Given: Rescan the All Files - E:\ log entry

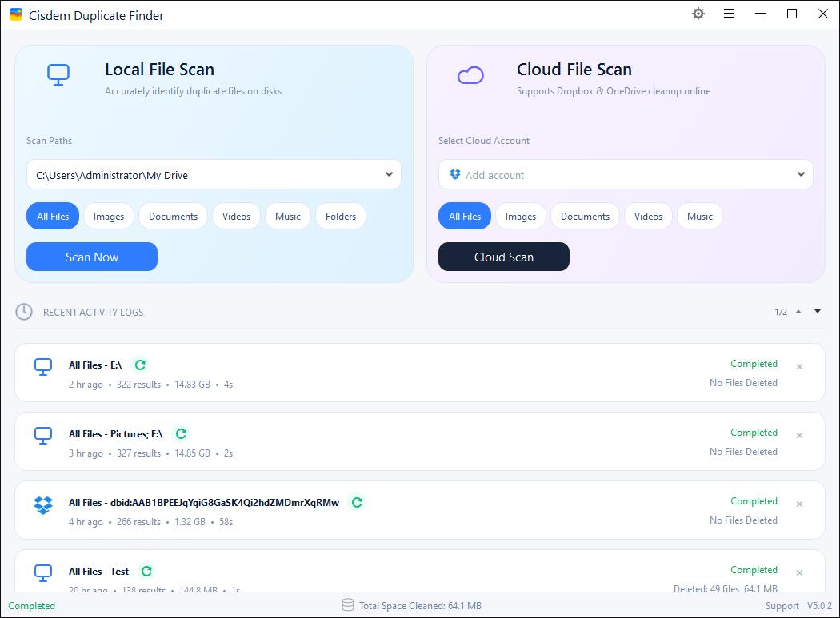Looking at the screenshot, I should coord(140,365).
